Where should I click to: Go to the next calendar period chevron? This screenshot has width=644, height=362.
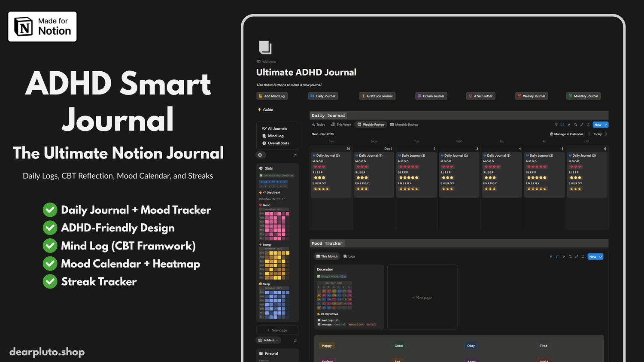[x=606, y=134]
